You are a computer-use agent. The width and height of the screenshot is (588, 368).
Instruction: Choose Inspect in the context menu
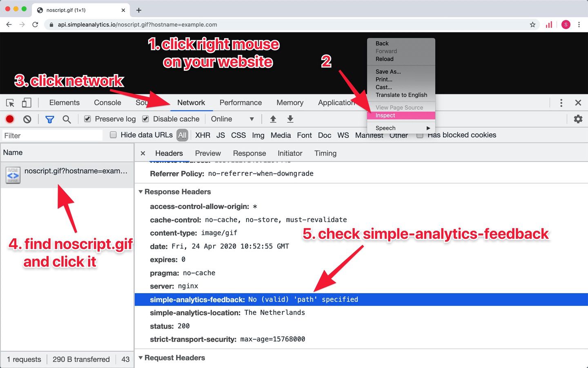tap(401, 115)
